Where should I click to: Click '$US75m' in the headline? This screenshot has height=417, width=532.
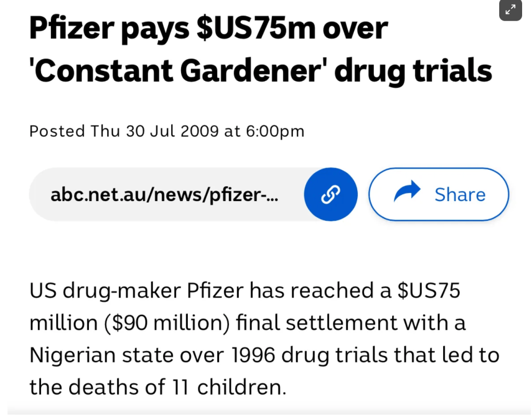pos(256,29)
